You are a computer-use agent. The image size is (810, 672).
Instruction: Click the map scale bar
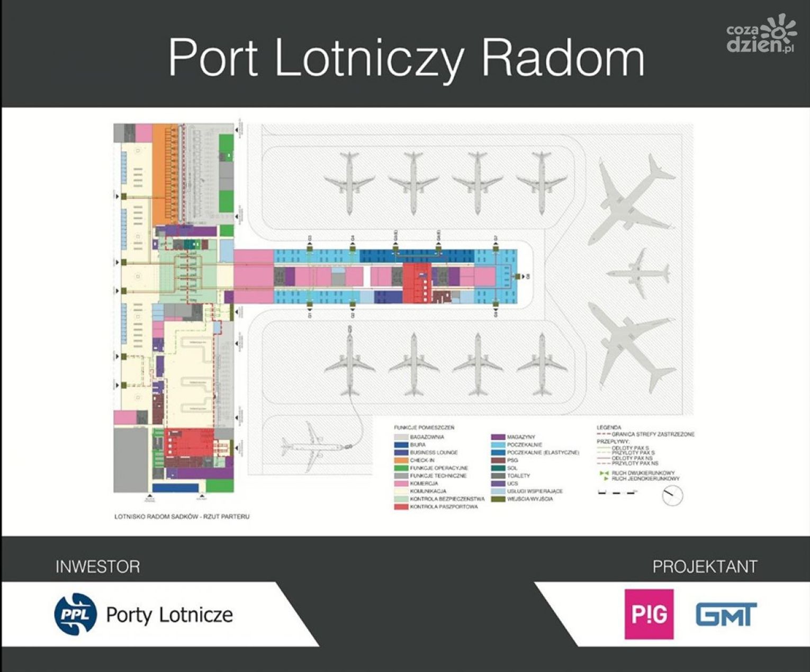coord(617,492)
